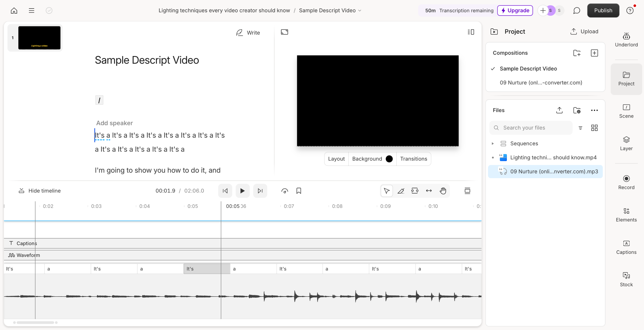
Task: Click the Background color swatch
Action: tap(389, 159)
